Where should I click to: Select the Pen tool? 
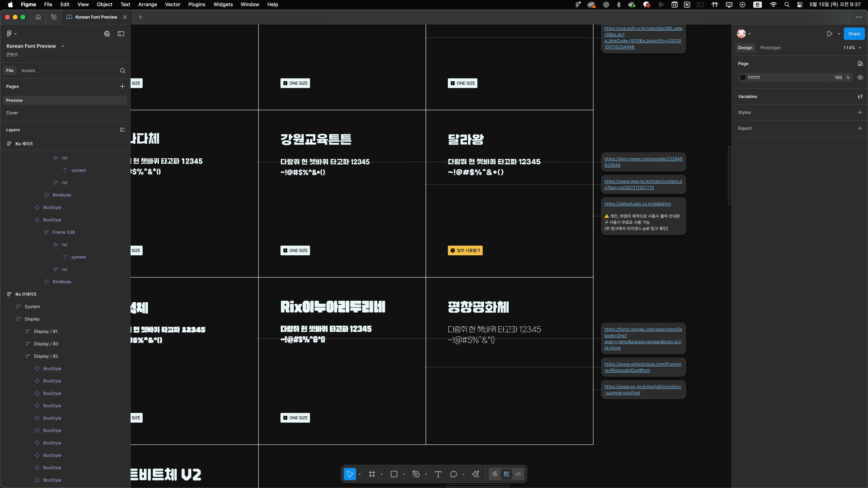click(x=416, y=474)
